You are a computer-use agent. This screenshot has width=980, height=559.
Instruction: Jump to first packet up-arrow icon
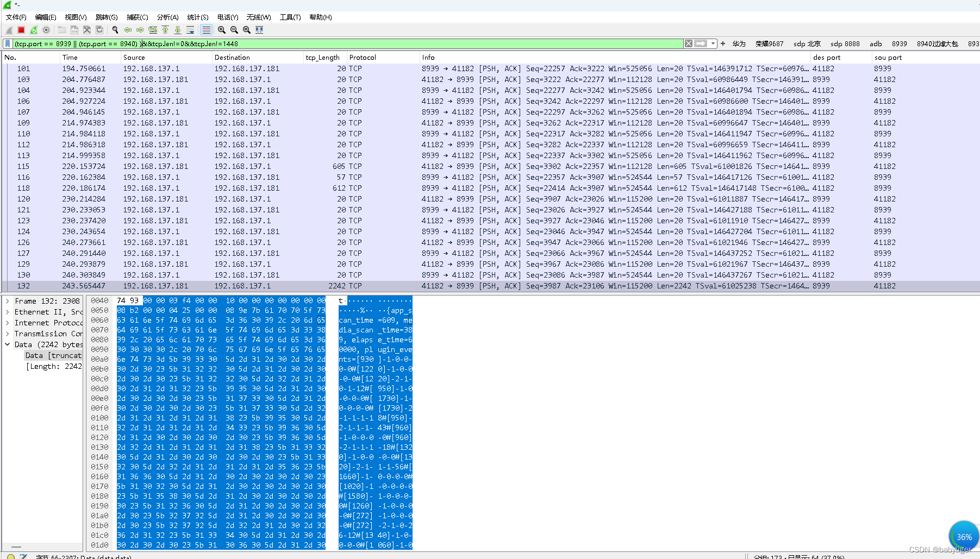click(x=165, y=30)
